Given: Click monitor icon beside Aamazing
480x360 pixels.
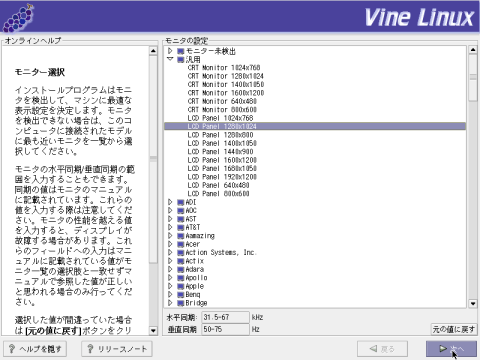Looking at the screenshot, I should [181, 236].
